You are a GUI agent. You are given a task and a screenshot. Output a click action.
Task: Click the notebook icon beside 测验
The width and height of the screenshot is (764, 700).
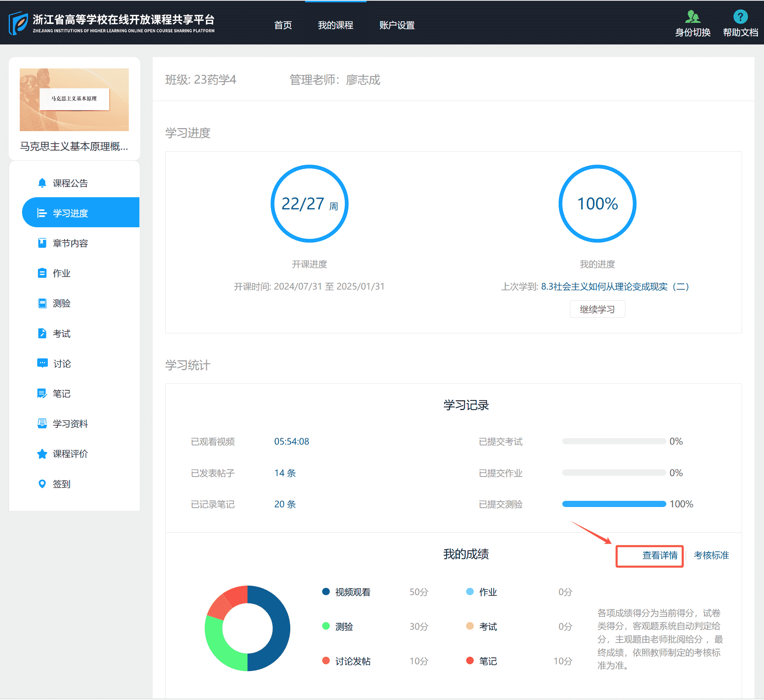coord(42,303)
